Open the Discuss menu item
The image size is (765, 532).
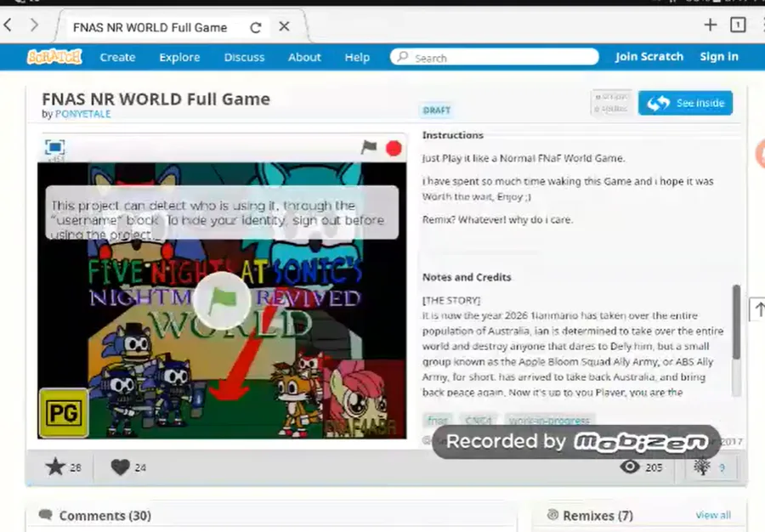point(244,58)
